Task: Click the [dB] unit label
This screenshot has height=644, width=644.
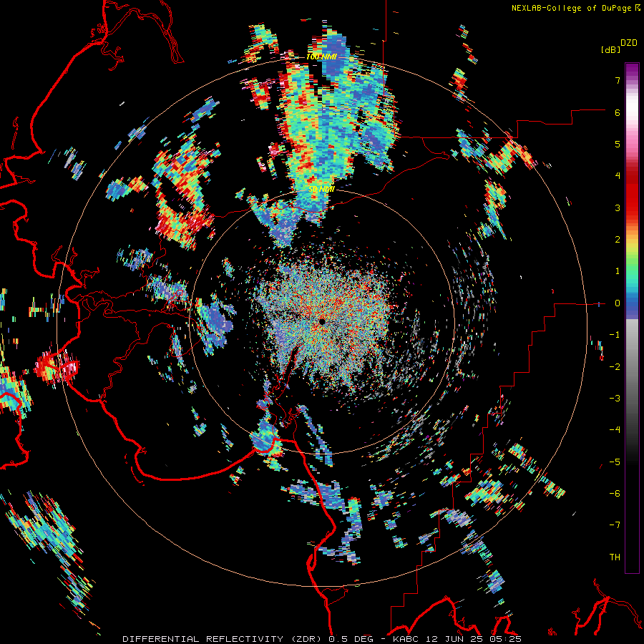Action: coord(610,49)
